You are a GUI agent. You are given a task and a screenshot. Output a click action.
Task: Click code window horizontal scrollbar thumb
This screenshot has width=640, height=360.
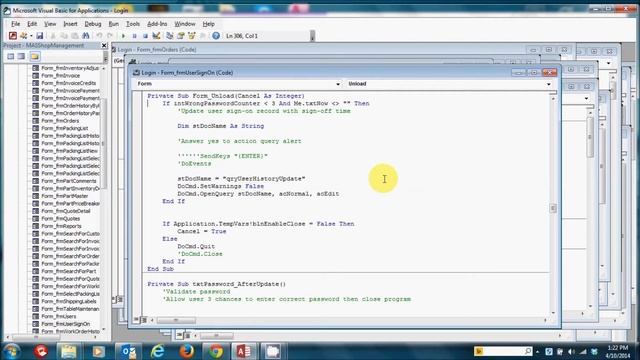click(x=176, y=320)
